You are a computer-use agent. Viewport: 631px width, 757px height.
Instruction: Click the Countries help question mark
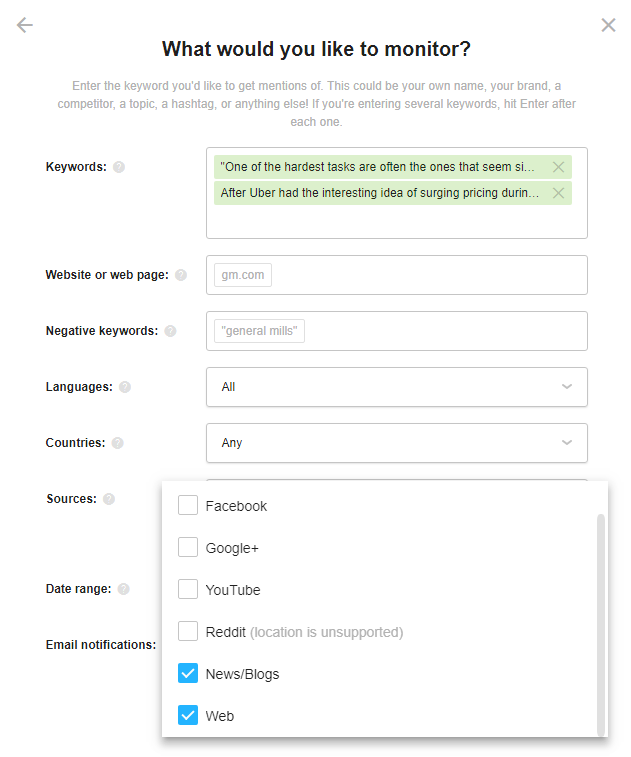118,443
